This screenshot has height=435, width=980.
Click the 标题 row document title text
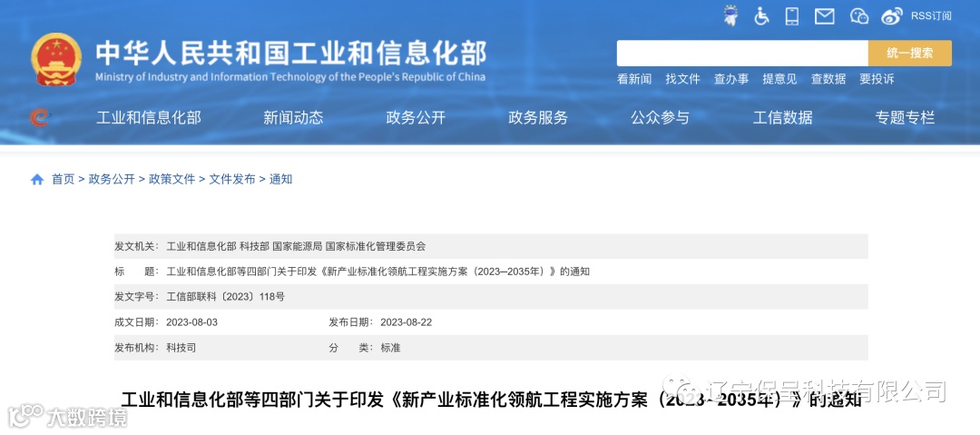click(378, 272)
